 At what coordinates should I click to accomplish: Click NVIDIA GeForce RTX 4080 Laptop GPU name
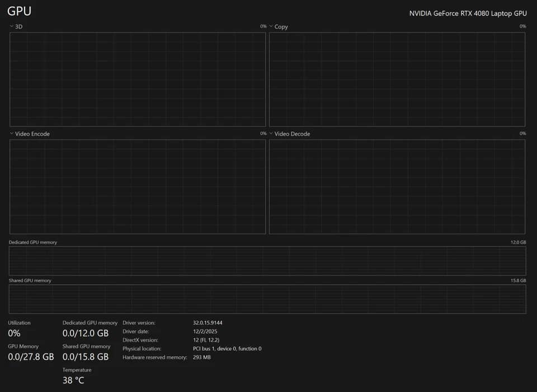pyautogui.click(x=468, y=13)
